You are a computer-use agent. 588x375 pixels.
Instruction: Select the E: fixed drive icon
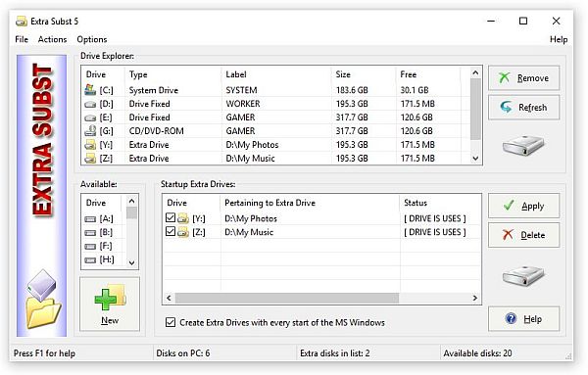coord(90,117)
